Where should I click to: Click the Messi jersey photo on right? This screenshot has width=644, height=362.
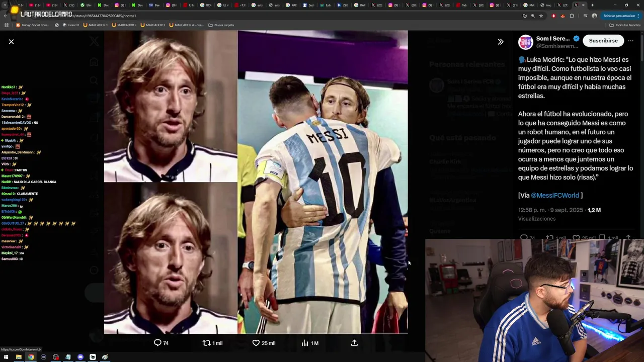pyautogui.click(x=323, y=182)
